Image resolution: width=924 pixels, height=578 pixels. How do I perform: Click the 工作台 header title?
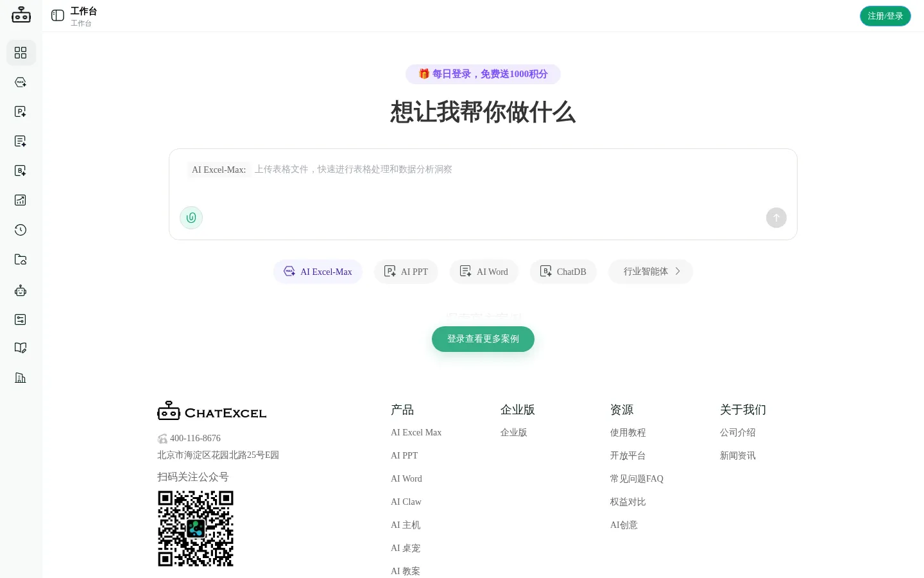(x=84, y=12)
